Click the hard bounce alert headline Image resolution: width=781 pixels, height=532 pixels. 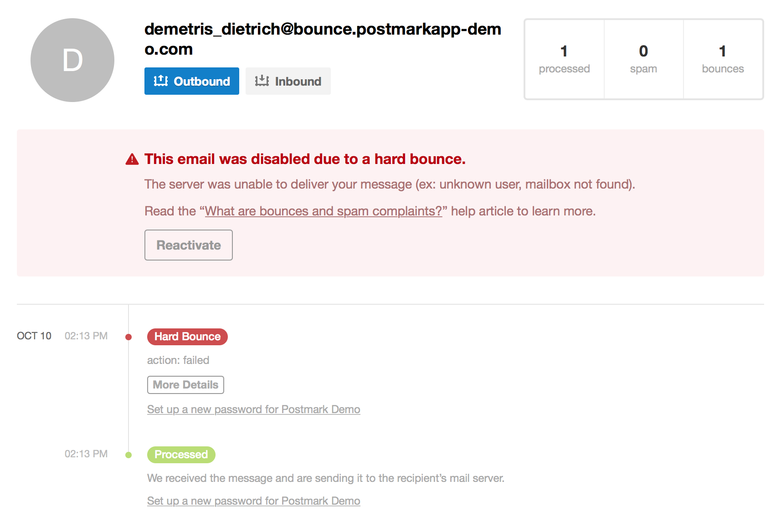305,159
